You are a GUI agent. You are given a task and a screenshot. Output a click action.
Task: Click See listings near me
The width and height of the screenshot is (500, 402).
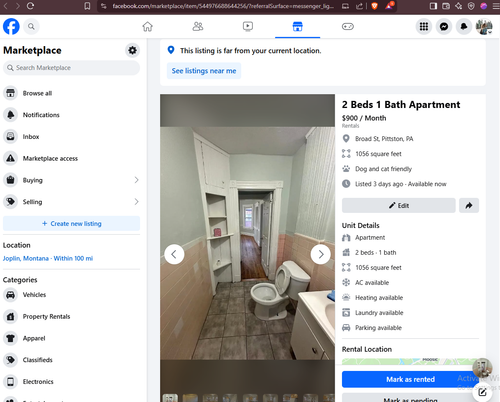[204, 71]
